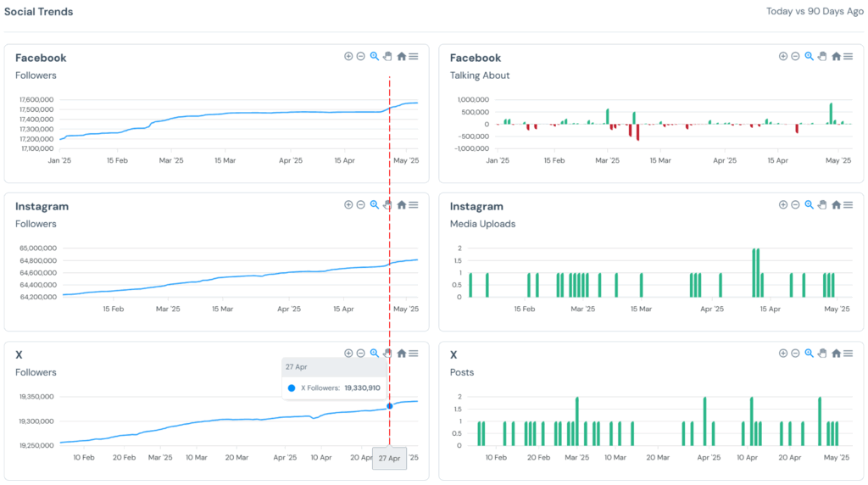
Task: Enable pan hand tool on X Posts chart
Action: [x=822, y=354]
